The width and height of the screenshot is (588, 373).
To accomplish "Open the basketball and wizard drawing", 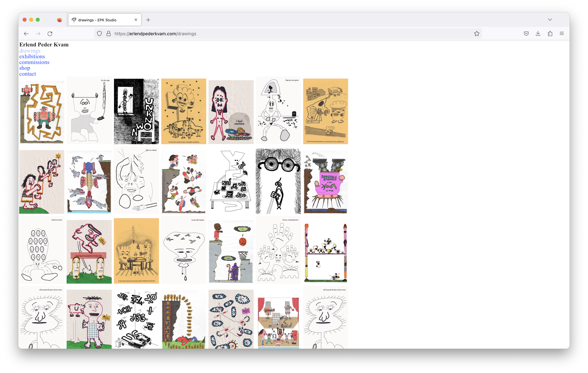I will click(x=231, y=252).
